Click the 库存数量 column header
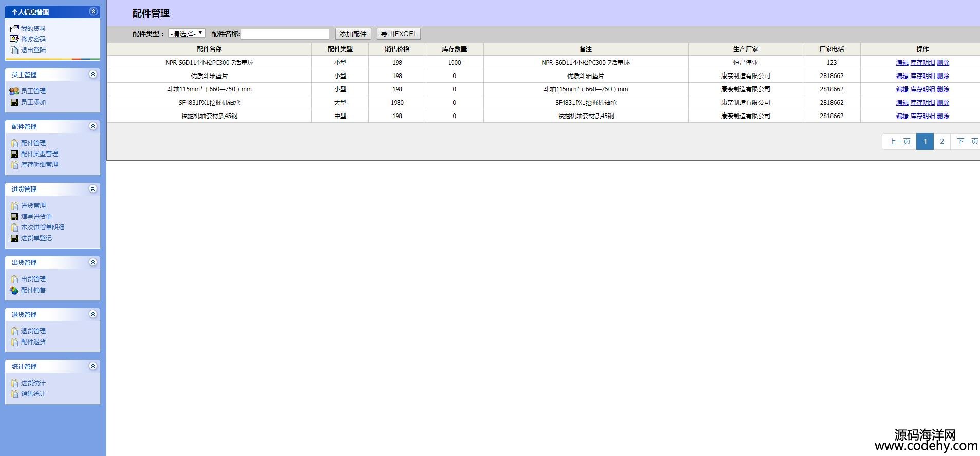This screenshot has width=980, height=456. coord(454,49)
